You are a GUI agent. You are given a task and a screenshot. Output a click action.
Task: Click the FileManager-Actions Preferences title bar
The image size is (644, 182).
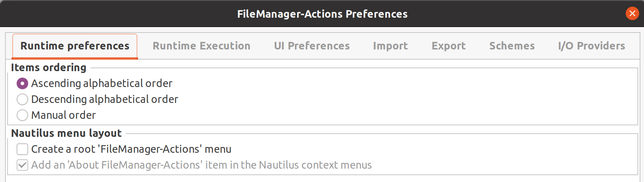pos(322,14)
